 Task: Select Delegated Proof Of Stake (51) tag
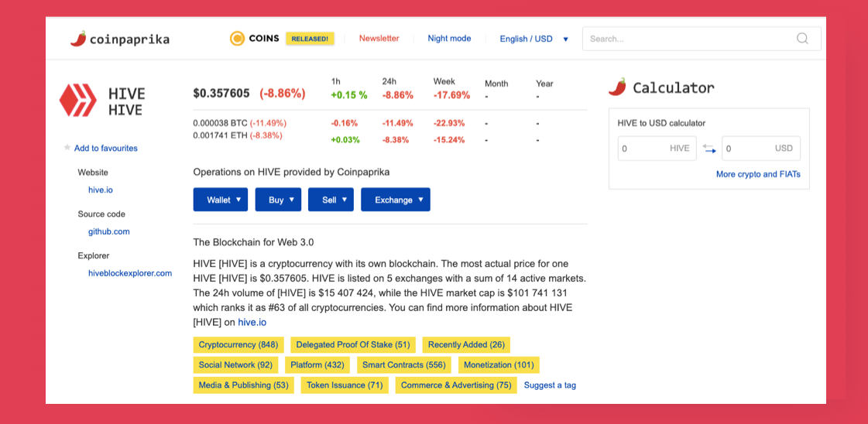click(x=352, y=345)
